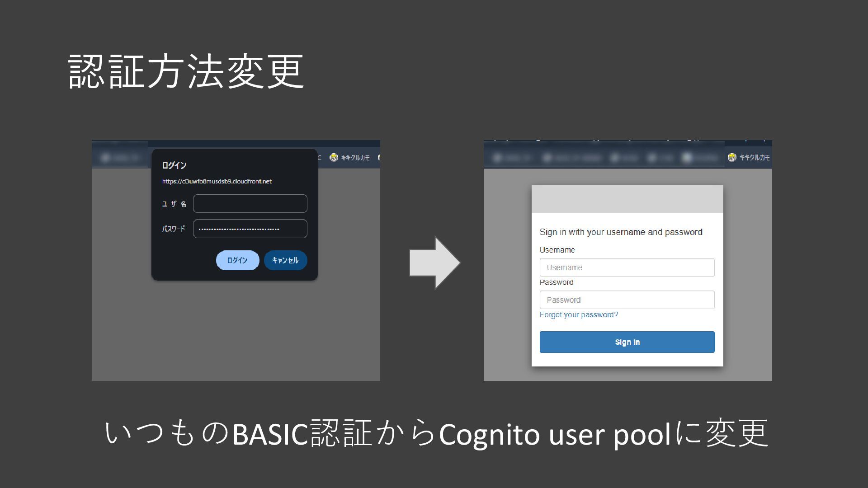Click the キキクルカモ bookmark icon in left screenshot
The image size is (868, 488).
pos(334,157)
